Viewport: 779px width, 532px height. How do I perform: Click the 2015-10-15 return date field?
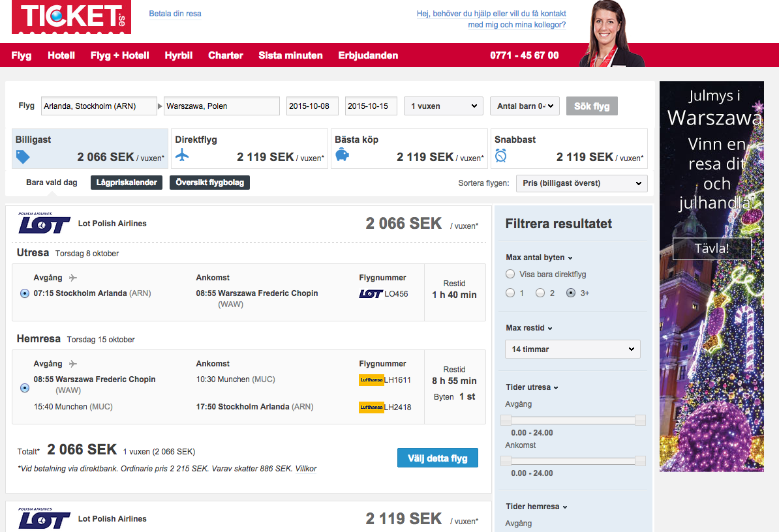[371, 106]
